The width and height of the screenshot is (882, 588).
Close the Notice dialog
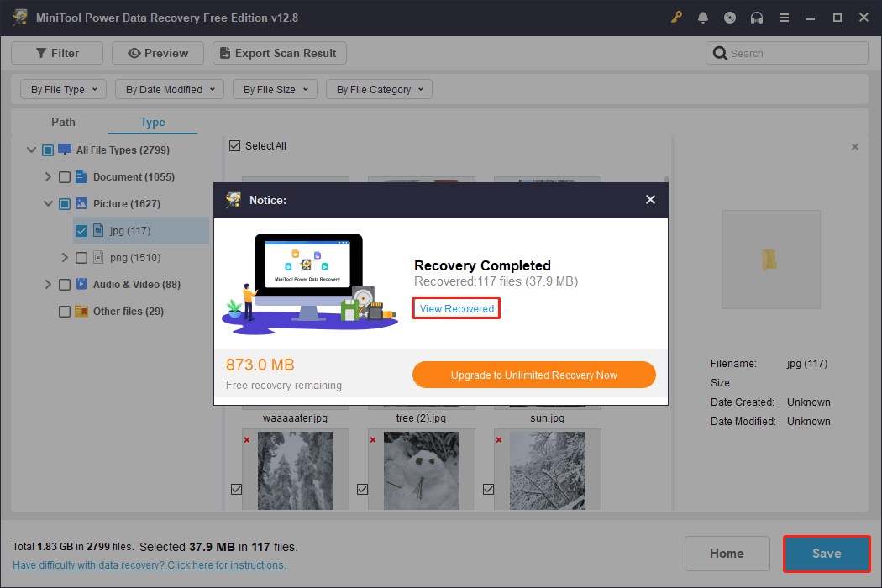click(650, 200)
